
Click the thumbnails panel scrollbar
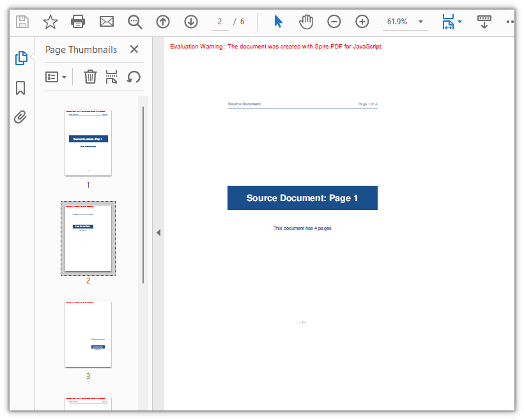[143, 195]
